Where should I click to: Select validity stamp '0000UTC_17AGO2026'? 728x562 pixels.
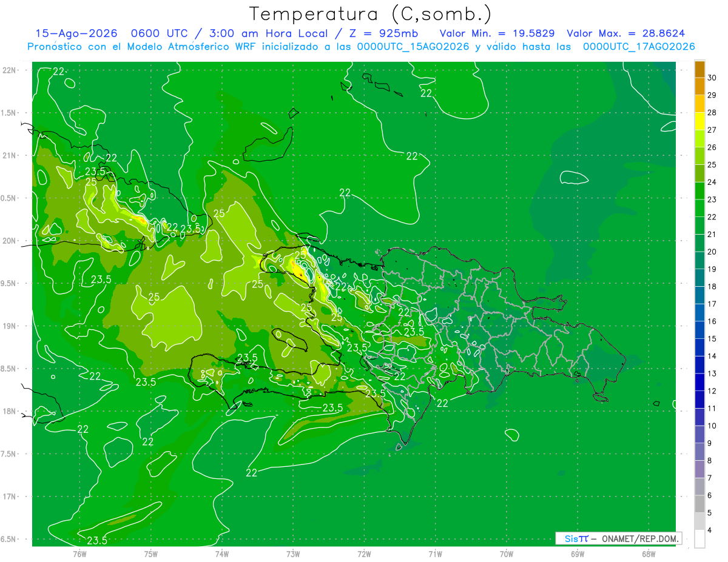click(x=639, y=47)
